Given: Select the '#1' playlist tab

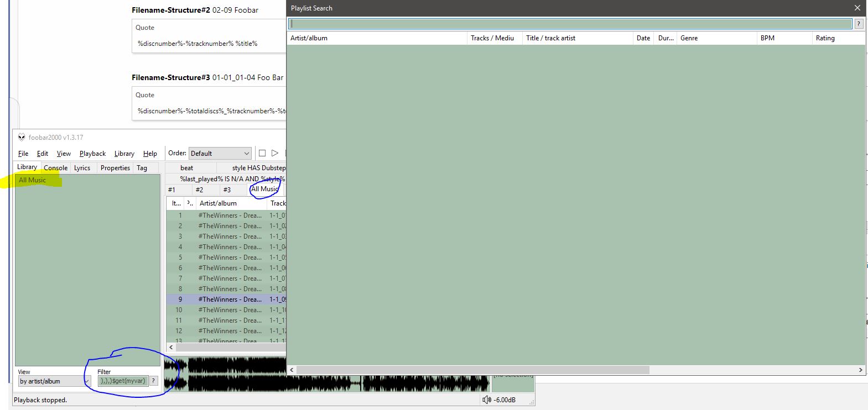Looking at the screenshot, I should click(178, 190).
